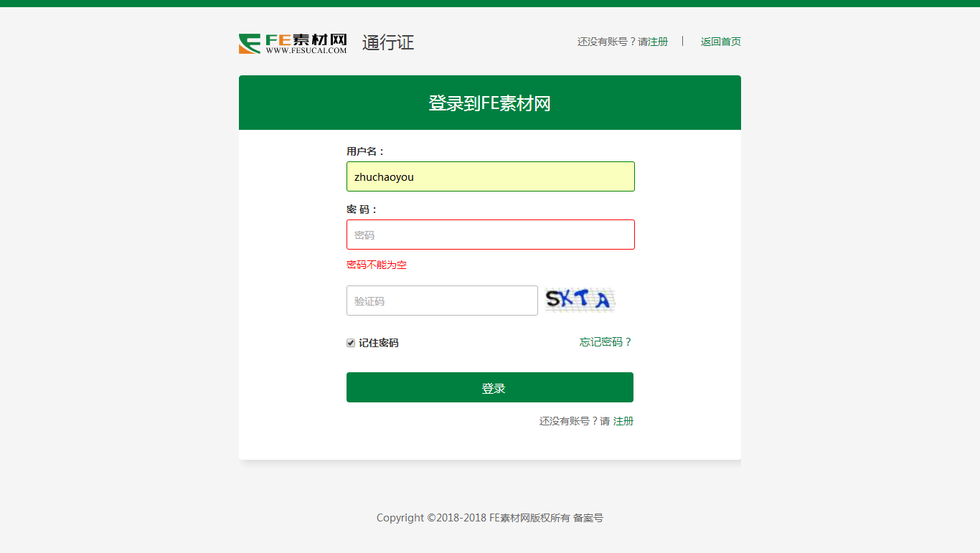The height and width of the screenshot is (553, 980).
Task: Focus the 用户名 field containing zhuchaoyou
Action: point(491,176)
